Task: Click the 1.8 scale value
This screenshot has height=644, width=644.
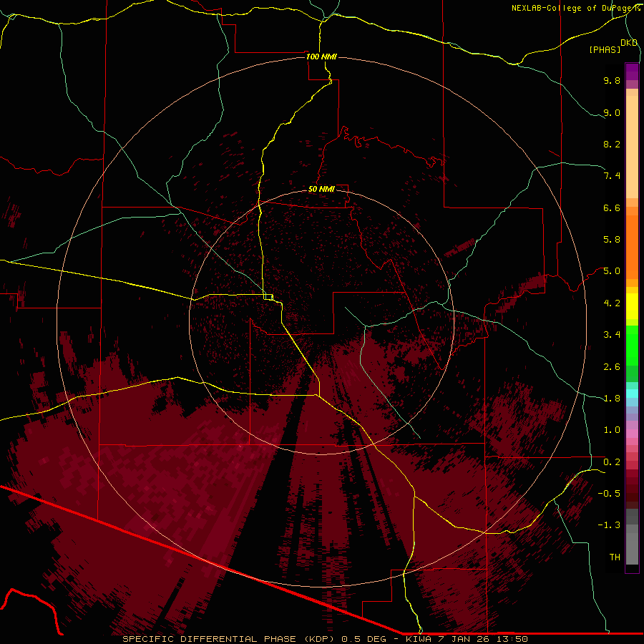Action: click(612, 398)
